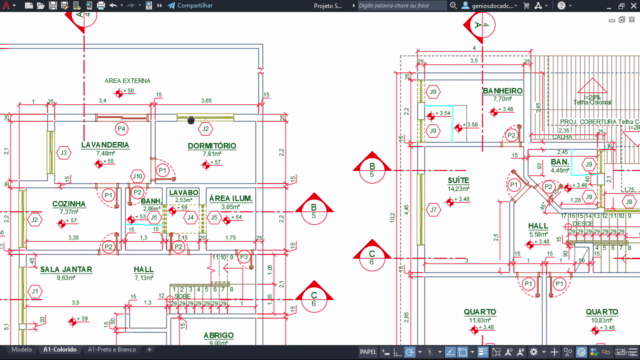The width and height of the screenshot is (640, 360).
Task: Redo the last undone action
Action: coord(131,5)
